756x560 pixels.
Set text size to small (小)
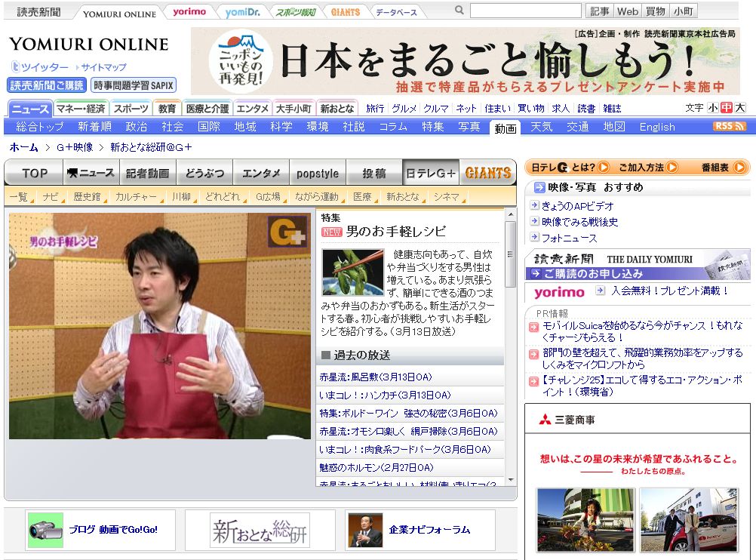click(713, 108)
